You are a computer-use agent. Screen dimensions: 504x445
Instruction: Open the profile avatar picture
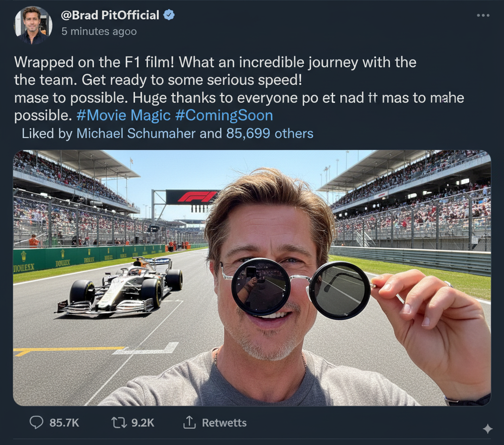click(33, 25)
